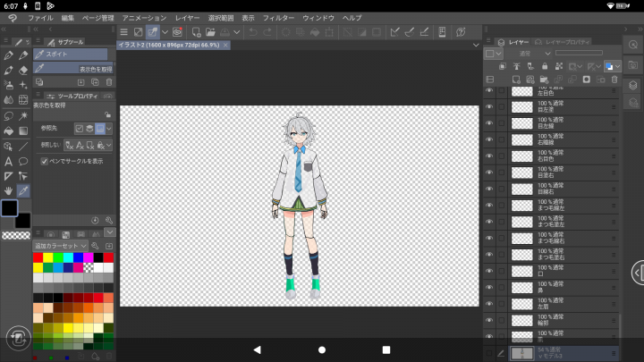Toggle visibility of the 鼻 layer
644x362 pixels.
[489, 287]
